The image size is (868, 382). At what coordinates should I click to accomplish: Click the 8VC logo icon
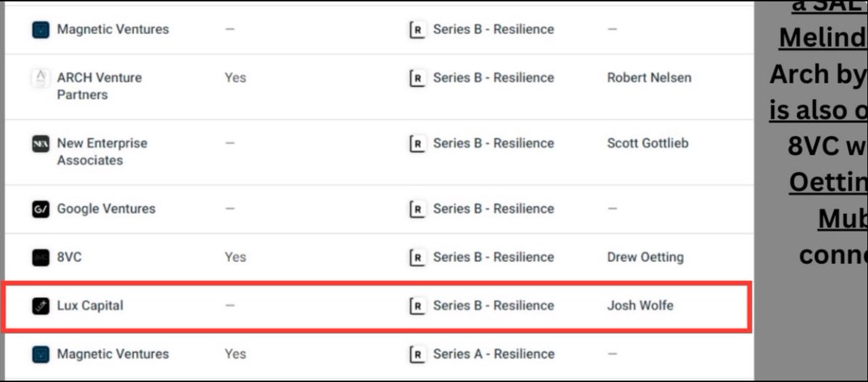(41, 257)
